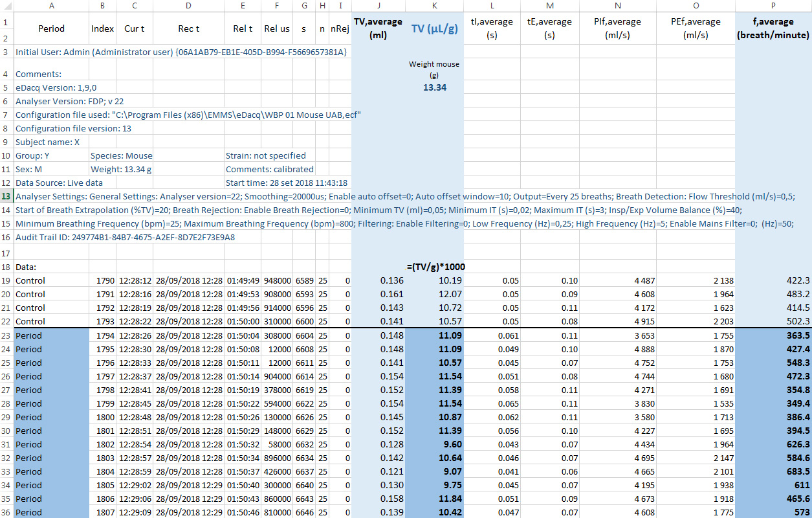Viewport: 812px width, 518px height.
Task: Click the "Rel t" header cell
Action: tap(243, 28)
